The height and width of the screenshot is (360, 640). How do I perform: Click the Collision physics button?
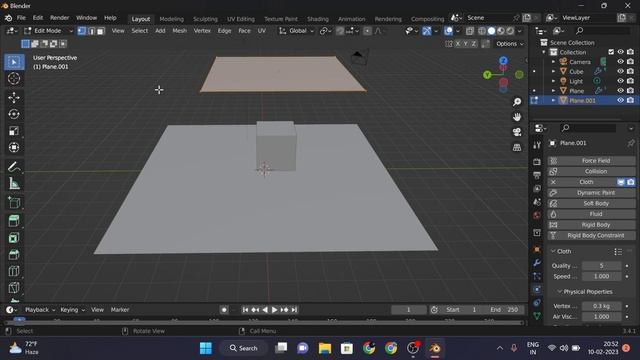(x=591, y=171)
